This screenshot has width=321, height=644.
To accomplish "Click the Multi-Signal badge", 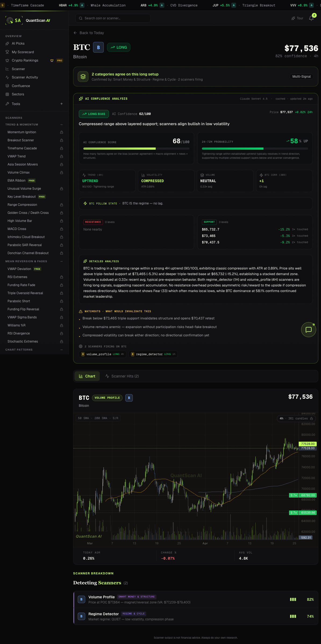I will pyautogui.click(x=301, y=77).
